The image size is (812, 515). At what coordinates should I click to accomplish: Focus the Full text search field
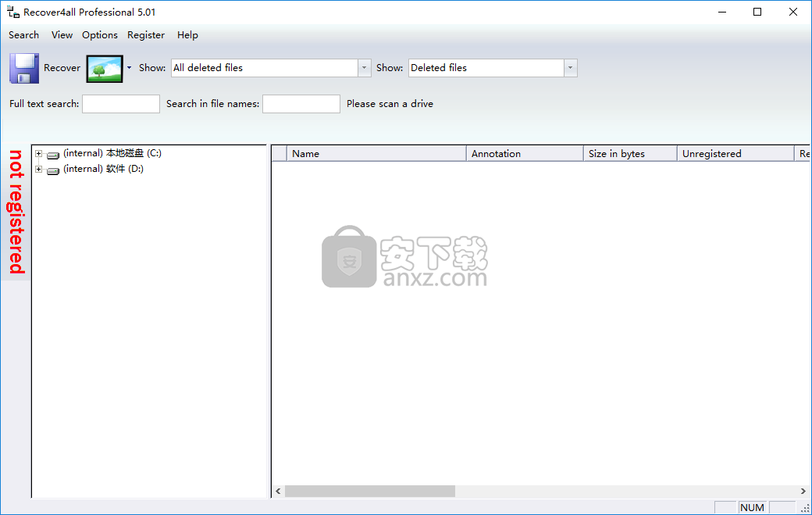click(121, 104)
